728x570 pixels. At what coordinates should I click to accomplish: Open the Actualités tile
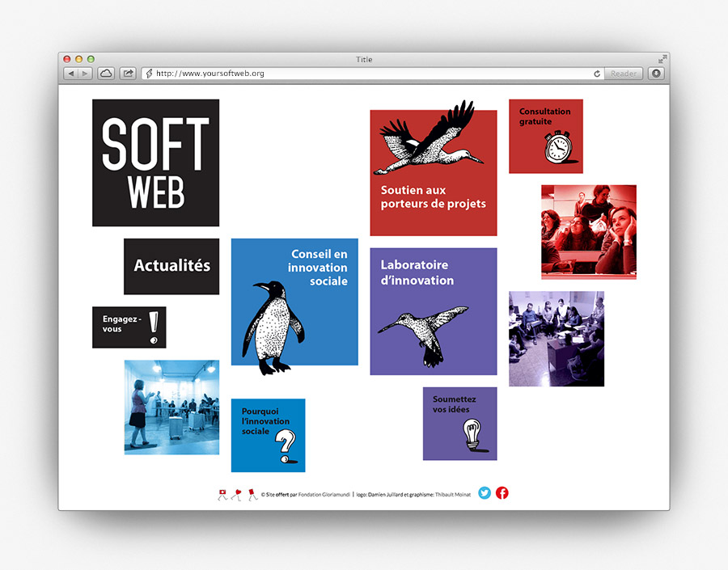point(171,266)
